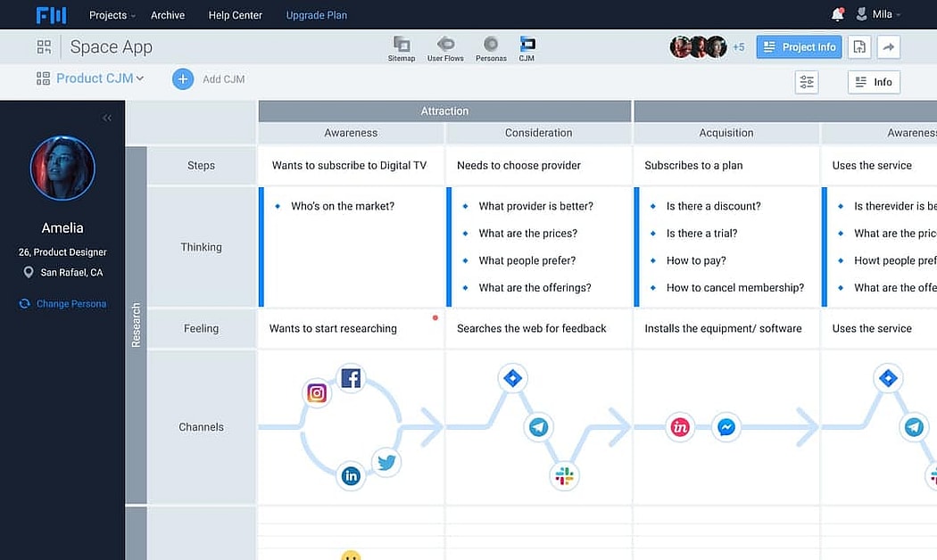Click the Messenger channel icon
The width and height of the screenshot is (937, 560).
coord(726,427)
